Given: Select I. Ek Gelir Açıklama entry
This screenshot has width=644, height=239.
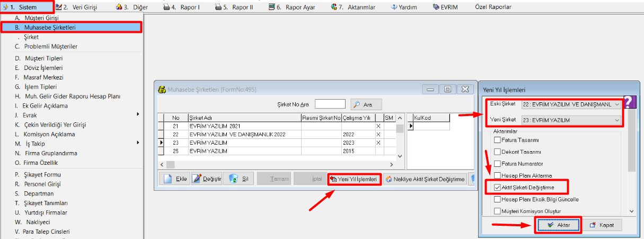Looking at the screenshot, I should click(72, 105).
